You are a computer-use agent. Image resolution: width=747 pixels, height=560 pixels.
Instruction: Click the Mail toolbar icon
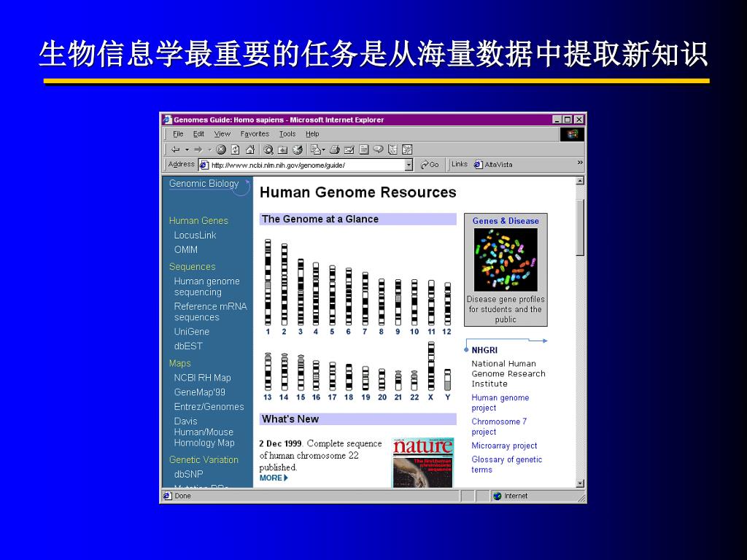316,149
